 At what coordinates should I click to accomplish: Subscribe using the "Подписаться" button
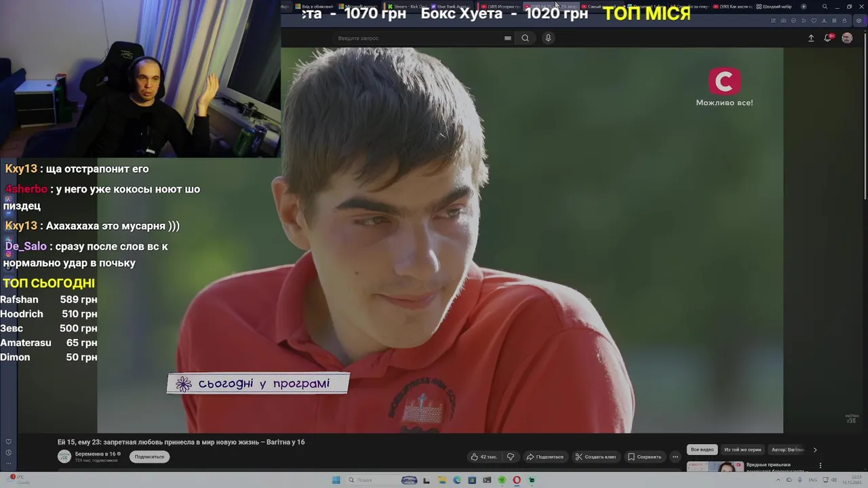(149, 457)
